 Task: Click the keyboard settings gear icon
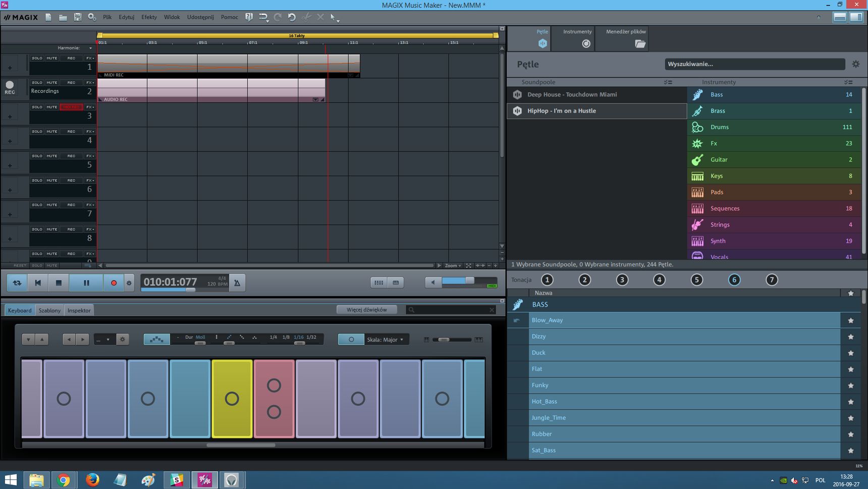click(x=122, y=339)
